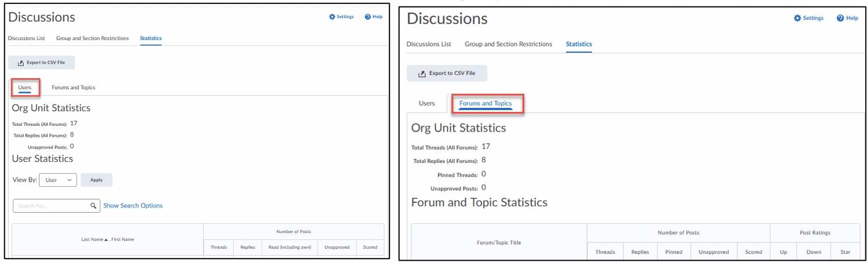Sort users by First Name column link

[122, 239]
